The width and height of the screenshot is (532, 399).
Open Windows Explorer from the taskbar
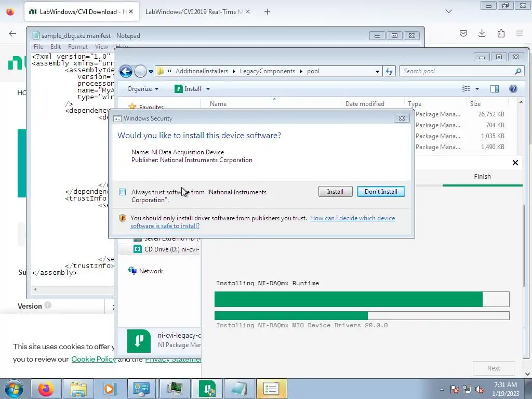pyautogui.click(x=78, y=389)
